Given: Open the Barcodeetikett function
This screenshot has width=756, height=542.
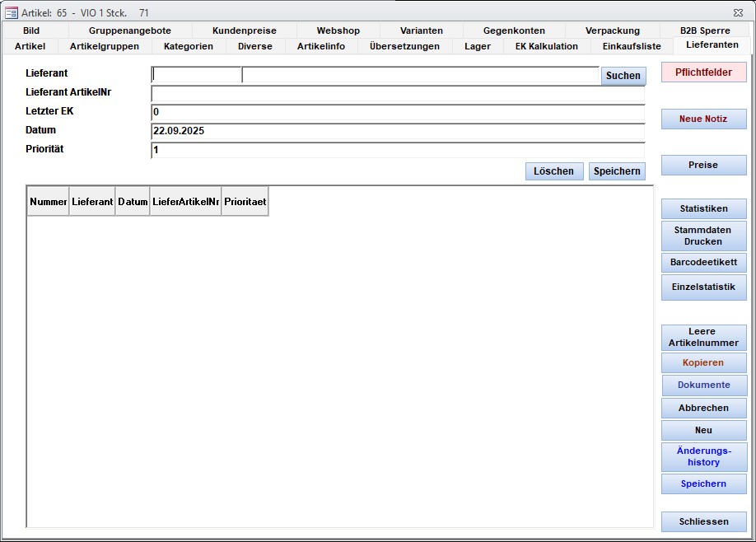Looking at the screenshot, I should (x=703, y=263).
